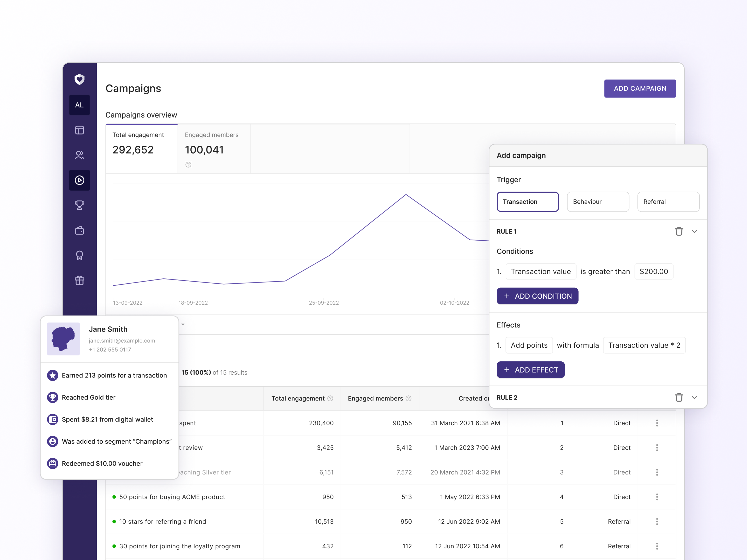Viewport: 747px width, 560px height.
Task: Delete Rule 1 with trash icon
Action: 679,232
